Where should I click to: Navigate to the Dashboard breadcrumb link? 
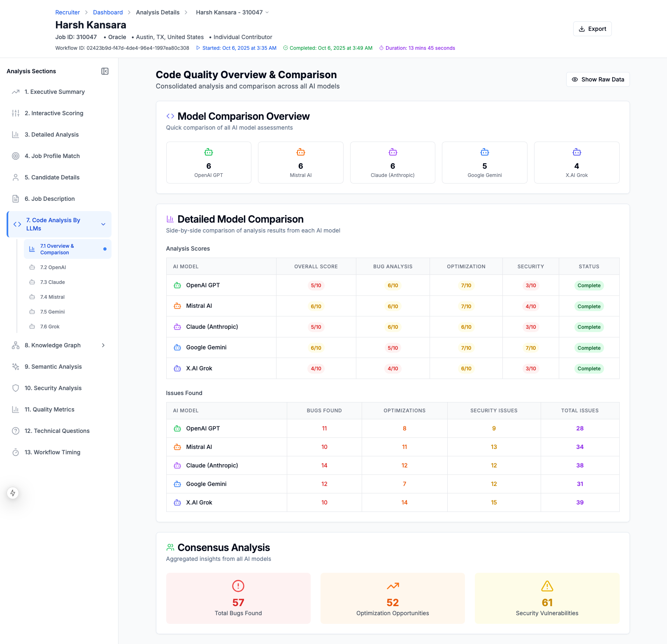click(x=108, y=12)
